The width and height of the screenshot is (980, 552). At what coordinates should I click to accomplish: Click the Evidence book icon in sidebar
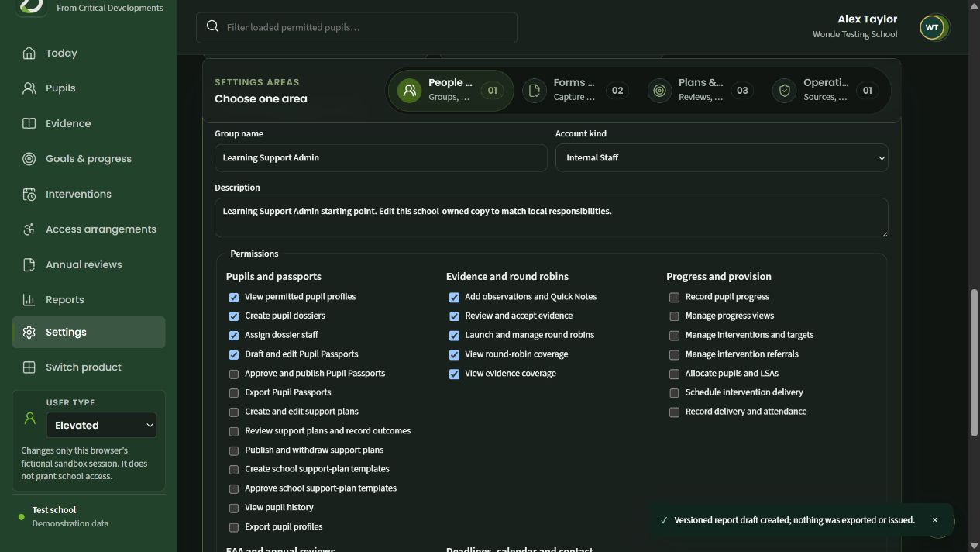pos(29,123)
